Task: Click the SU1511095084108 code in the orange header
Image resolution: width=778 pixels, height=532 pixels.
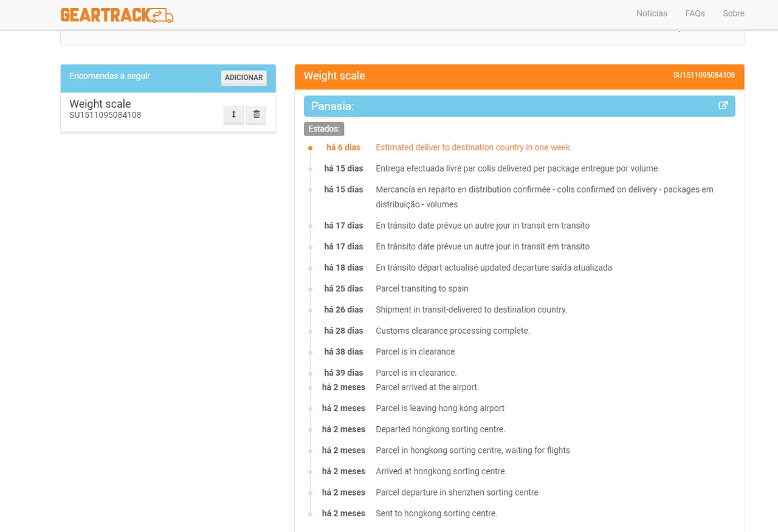Action: tap(704, 75)
